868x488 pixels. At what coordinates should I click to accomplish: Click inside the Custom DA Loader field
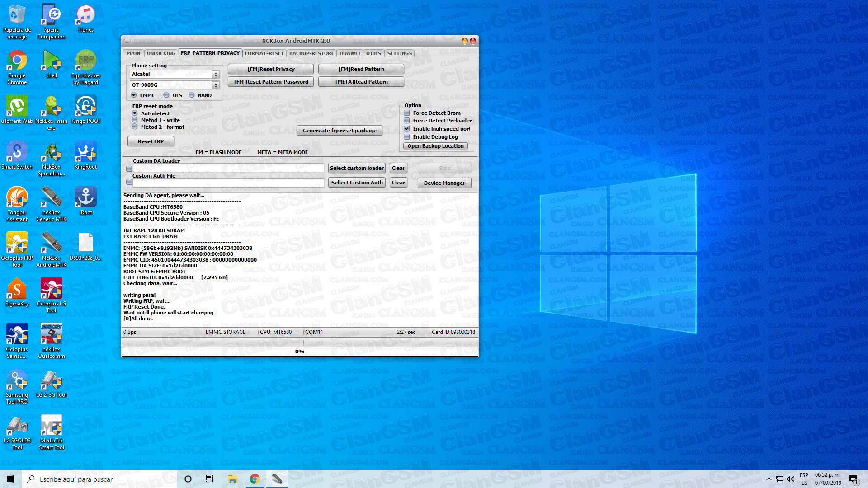(228, 168)
